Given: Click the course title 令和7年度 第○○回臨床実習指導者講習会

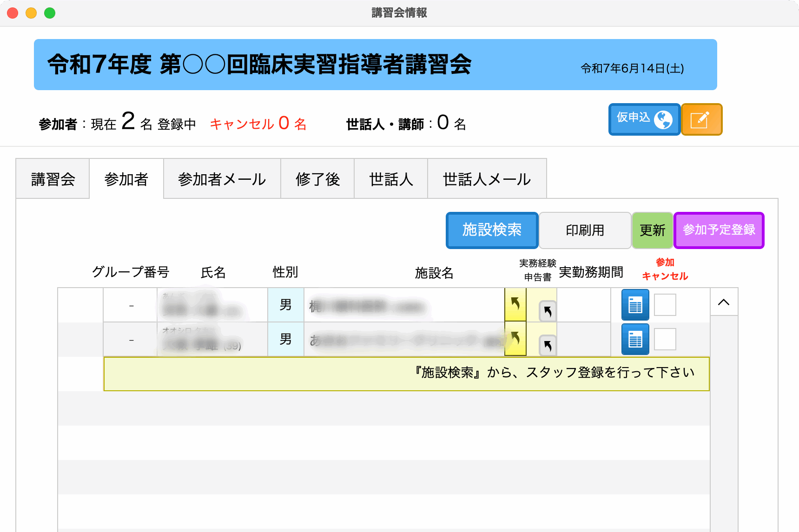Looking at the screenshot, I should [259, 64].
